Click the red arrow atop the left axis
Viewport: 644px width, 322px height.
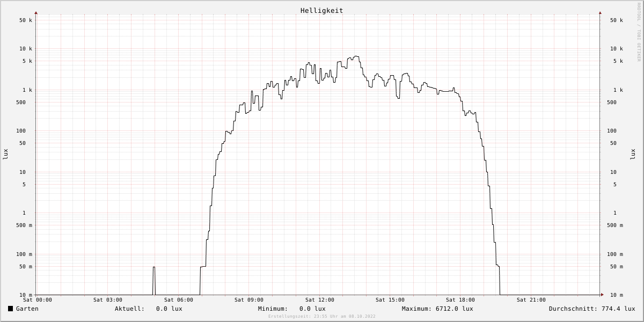pyautogui.click(x=36, y=12)
